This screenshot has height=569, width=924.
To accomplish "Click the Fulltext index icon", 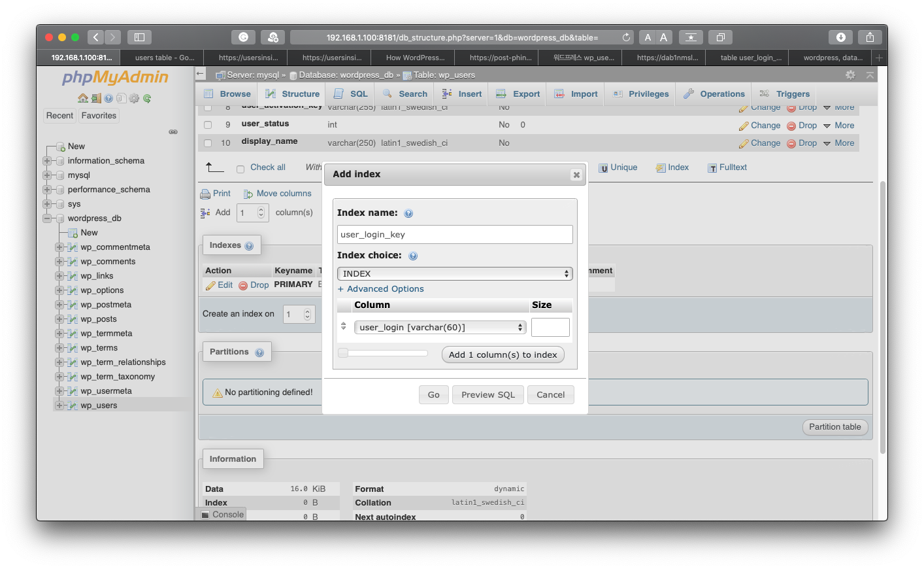I will 712,168.
